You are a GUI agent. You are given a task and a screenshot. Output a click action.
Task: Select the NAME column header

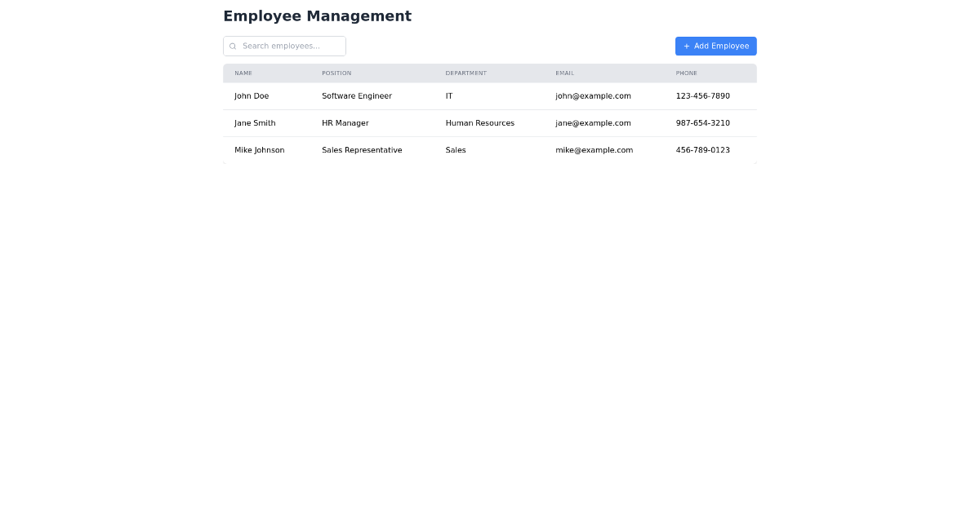(x=243, y=73)
